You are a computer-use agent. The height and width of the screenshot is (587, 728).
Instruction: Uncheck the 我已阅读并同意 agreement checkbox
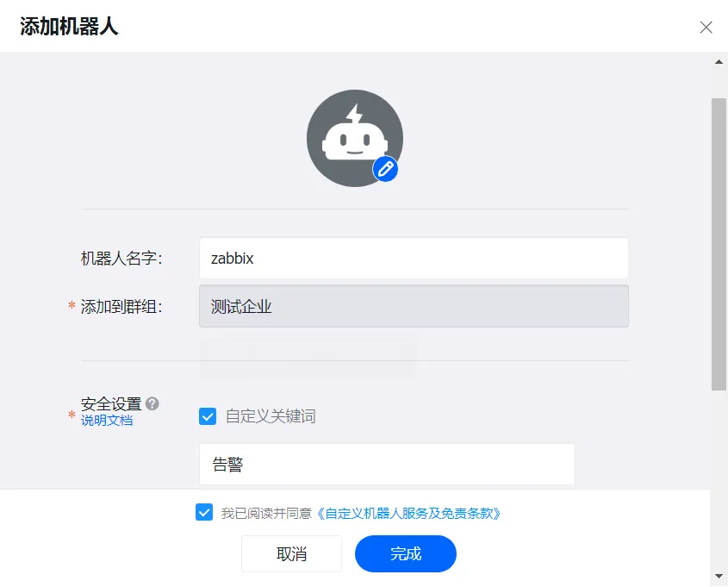click(x=204, y=513)
